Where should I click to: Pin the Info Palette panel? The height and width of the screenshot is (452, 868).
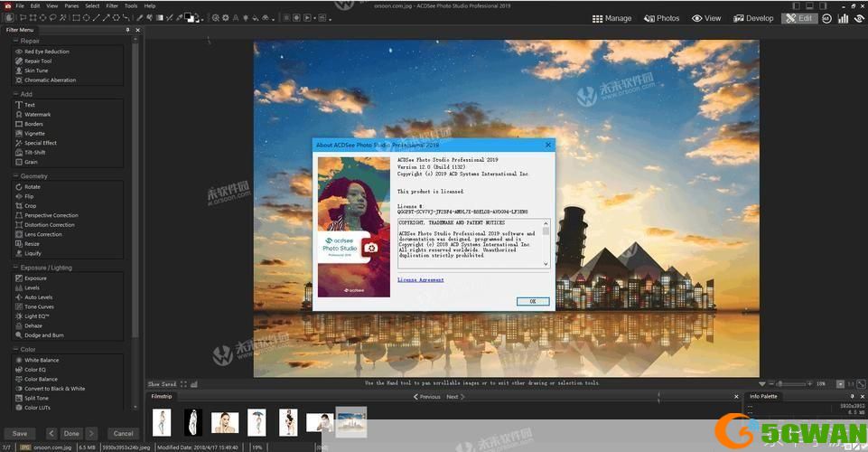tap(852, 397)
